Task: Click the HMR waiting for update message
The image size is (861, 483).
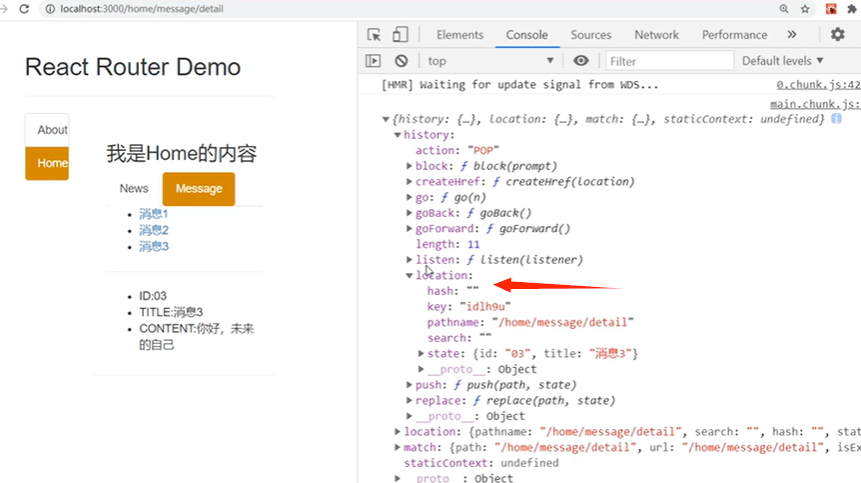Action: (x=520, y=85)
